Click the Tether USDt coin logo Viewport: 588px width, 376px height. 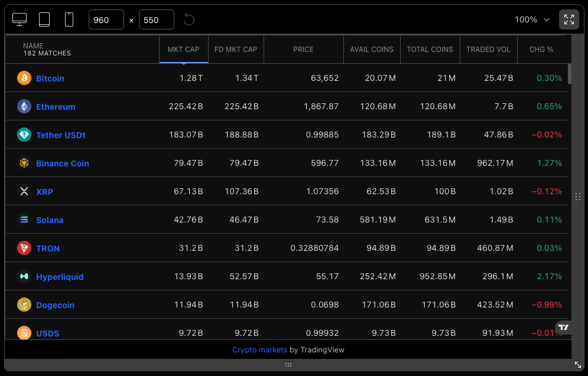(24, 135)
